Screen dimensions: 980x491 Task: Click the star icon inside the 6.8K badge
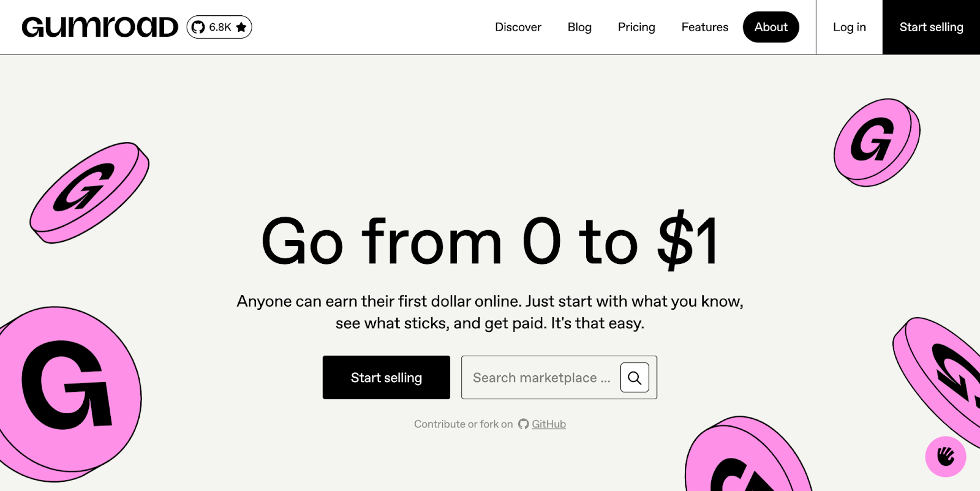tap(240, 26)
